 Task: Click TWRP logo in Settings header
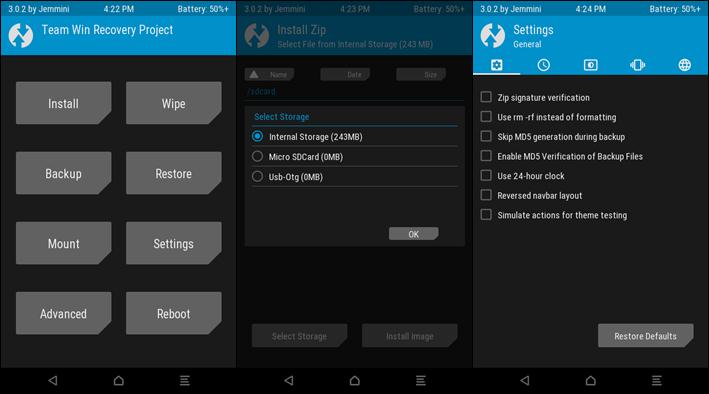point(493,35)
